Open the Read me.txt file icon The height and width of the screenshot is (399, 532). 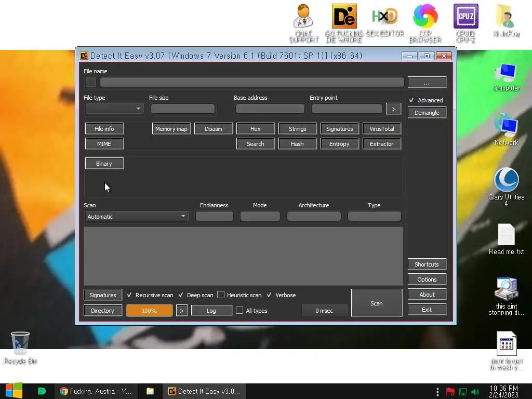click(x=506, y=239)
